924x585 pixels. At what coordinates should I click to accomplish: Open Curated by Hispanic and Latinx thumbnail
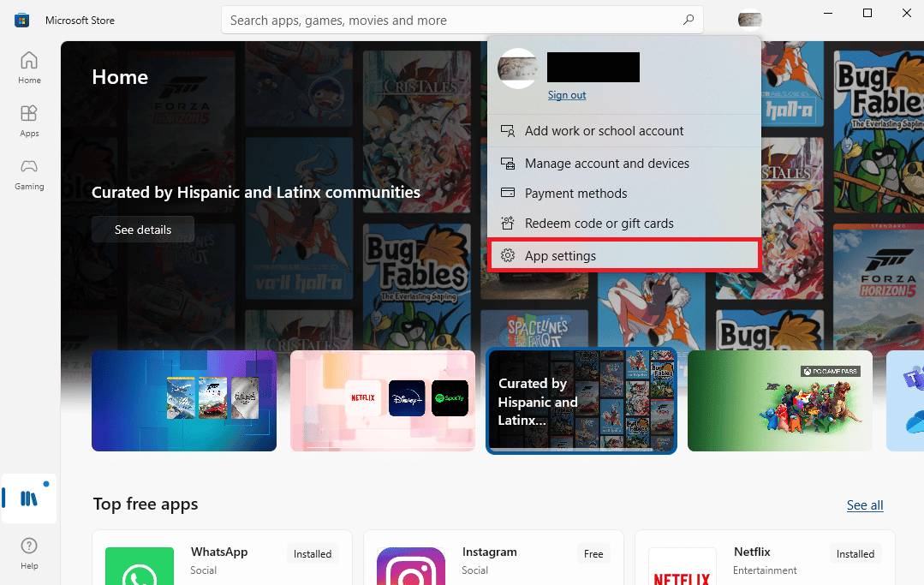581,401
